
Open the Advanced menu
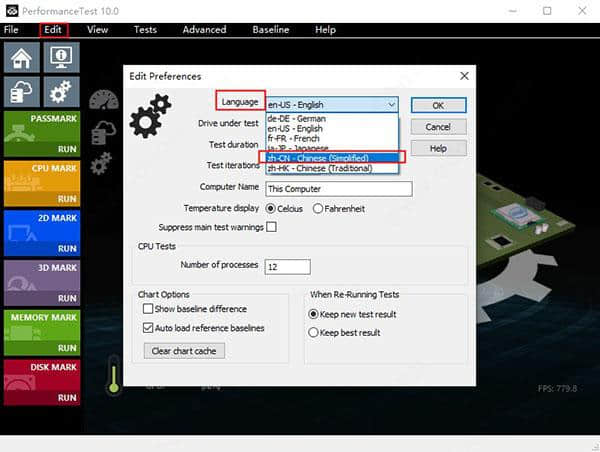[204, 30]
